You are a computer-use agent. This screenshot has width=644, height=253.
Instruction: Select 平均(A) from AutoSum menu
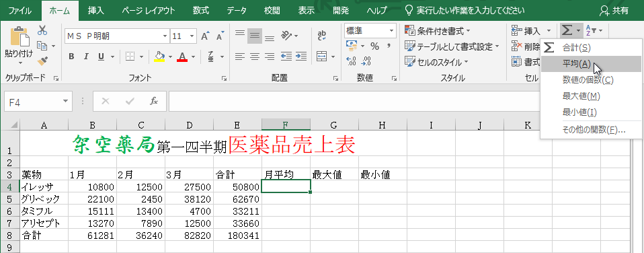591,64
